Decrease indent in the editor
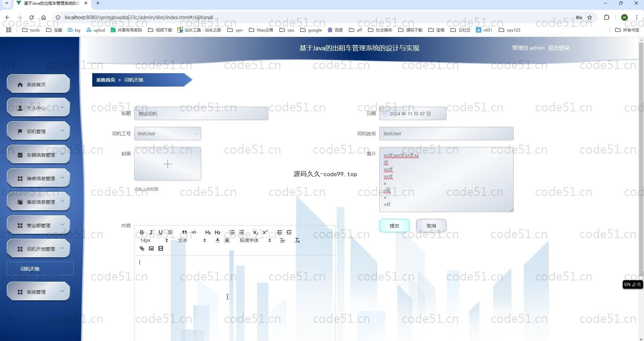Screen dimensions: 644x341 click(x=279, y=232)
